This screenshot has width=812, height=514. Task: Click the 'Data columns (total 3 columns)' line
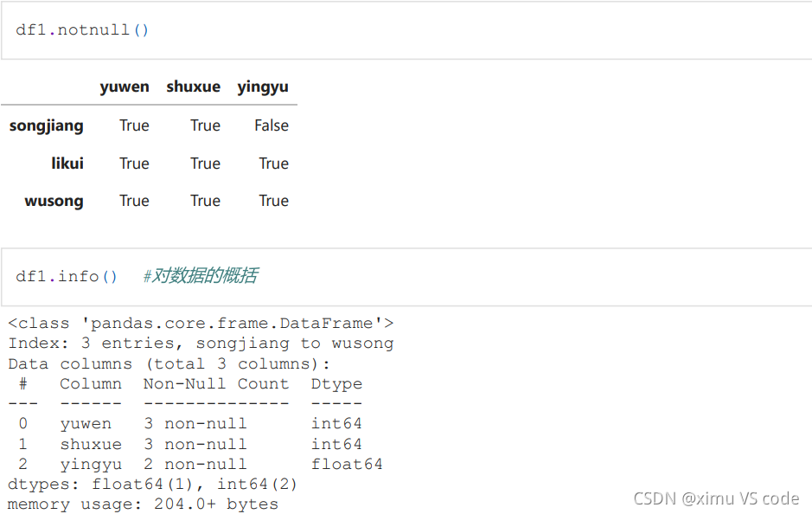coord(169,363)
